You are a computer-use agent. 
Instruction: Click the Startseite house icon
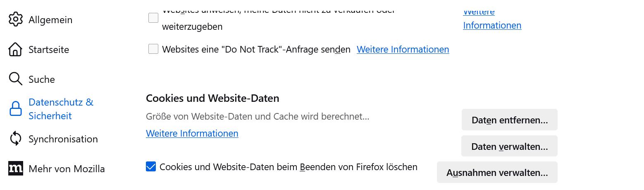pyautogui.click(x=16, y=49)
